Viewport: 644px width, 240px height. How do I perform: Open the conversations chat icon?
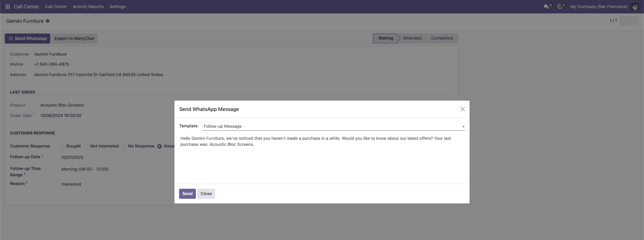tap(547, 6)
